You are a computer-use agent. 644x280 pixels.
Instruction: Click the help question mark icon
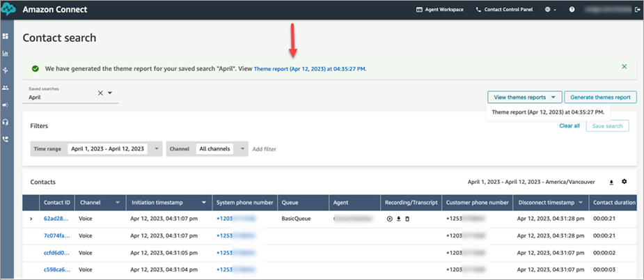click(572, 10)
